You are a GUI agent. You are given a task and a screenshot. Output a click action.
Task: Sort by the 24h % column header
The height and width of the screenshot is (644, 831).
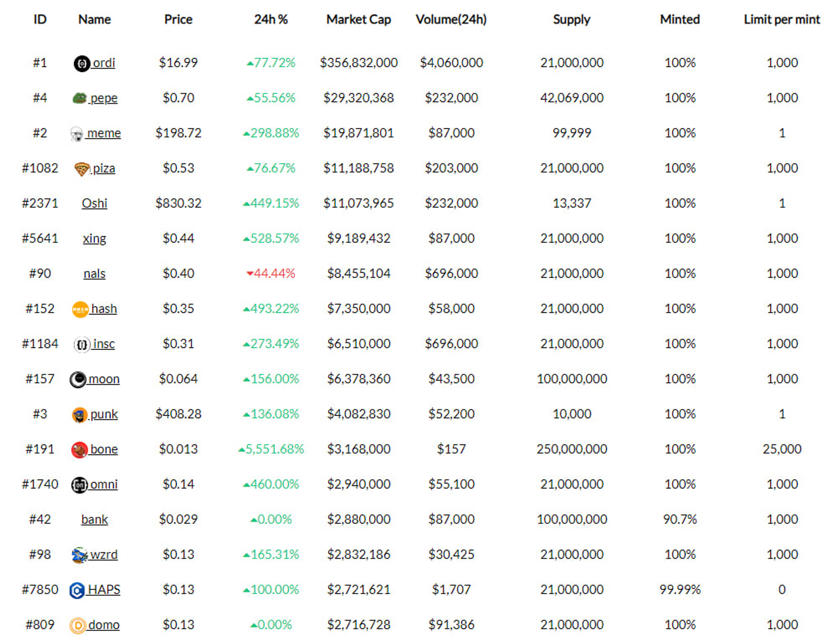(270, 20)
